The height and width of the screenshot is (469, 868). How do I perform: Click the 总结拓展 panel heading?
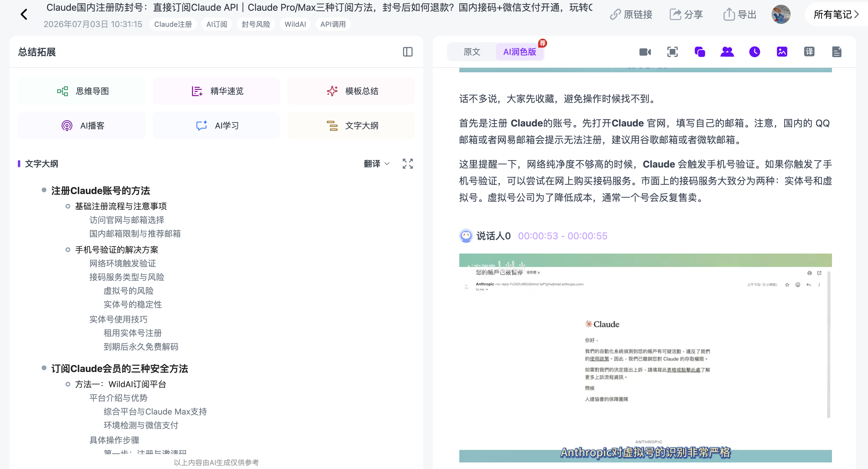point(37,52)
